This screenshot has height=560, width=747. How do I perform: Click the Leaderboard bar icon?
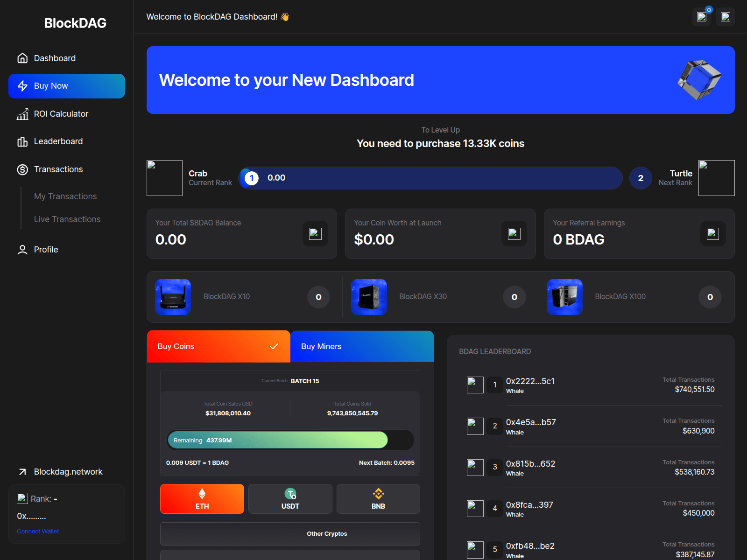(22, 141)
